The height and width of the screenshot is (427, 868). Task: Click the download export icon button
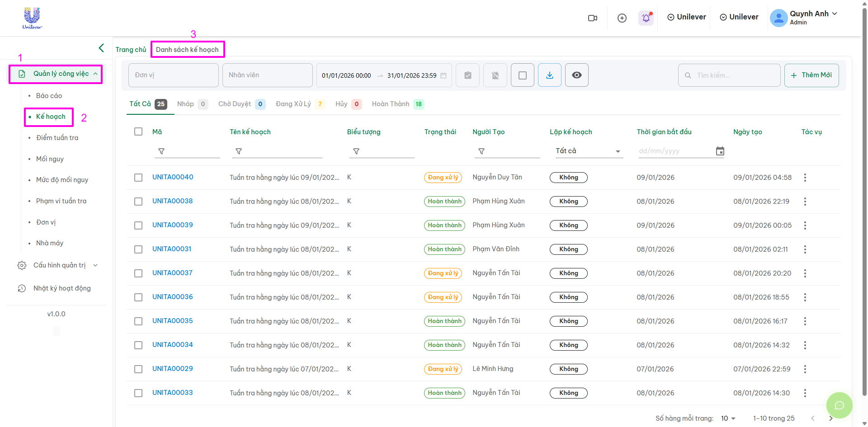(549, 75)
